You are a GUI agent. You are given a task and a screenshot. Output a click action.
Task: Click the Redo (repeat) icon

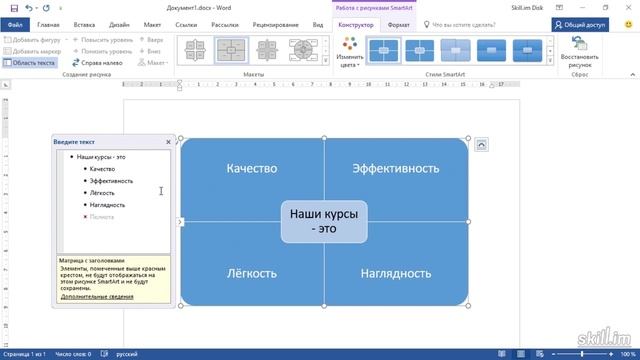pos(46,8)
